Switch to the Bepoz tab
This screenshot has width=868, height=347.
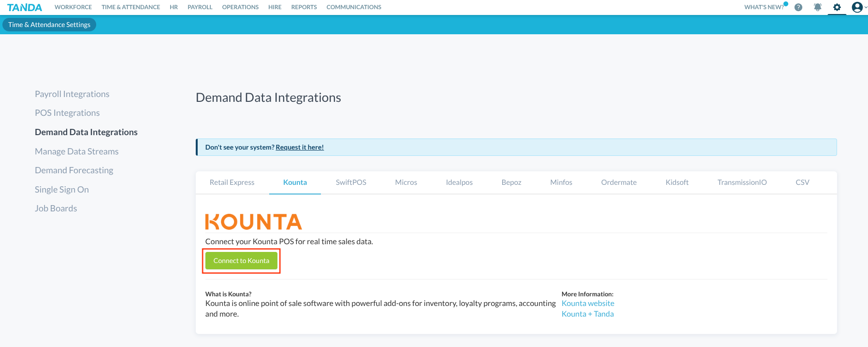tap(511, 182)
